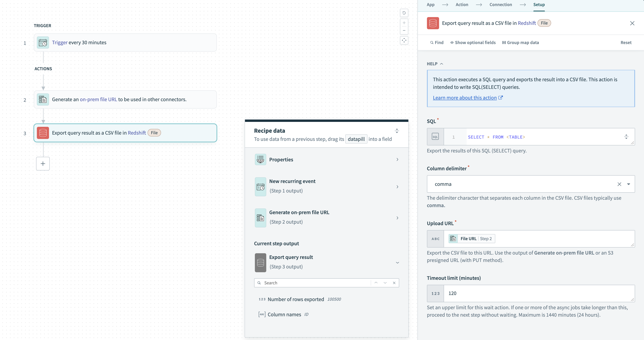The height and width of the screenshot is (340, 644).
Task: Select the trigger schedule icon in step 1
Action: click(43, 43)
